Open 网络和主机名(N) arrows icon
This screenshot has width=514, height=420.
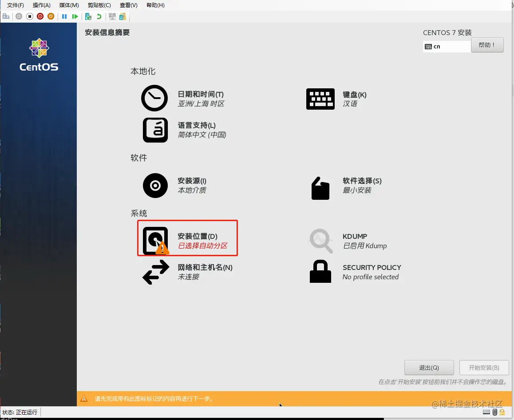[156, 272]
